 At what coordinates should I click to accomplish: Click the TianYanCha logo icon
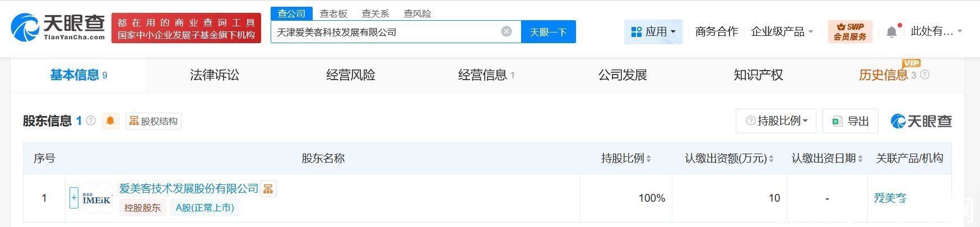click(x=26, y=28)
